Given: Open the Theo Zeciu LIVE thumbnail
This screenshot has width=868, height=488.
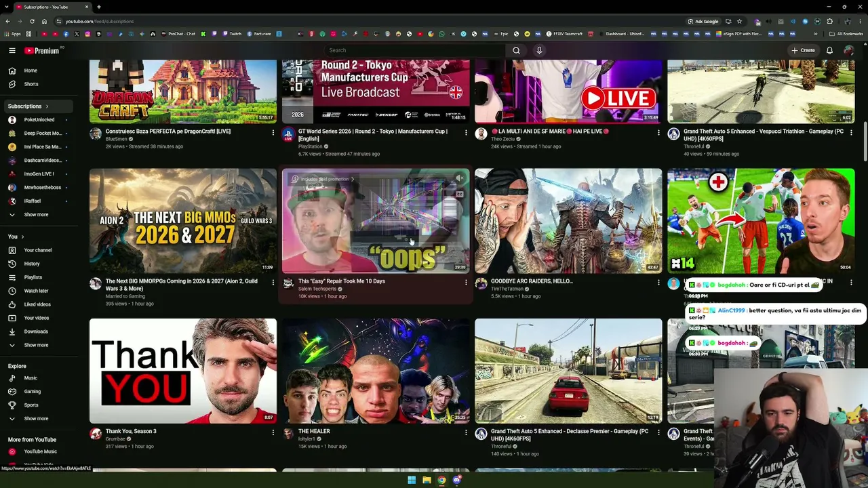Looking at the screenshot, I should [568, 91].
